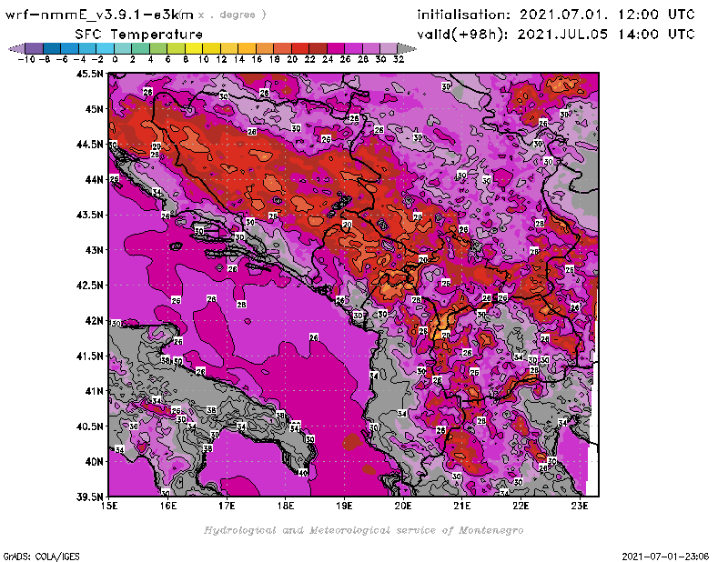Click the '45N' latitude label

(94, 109)
